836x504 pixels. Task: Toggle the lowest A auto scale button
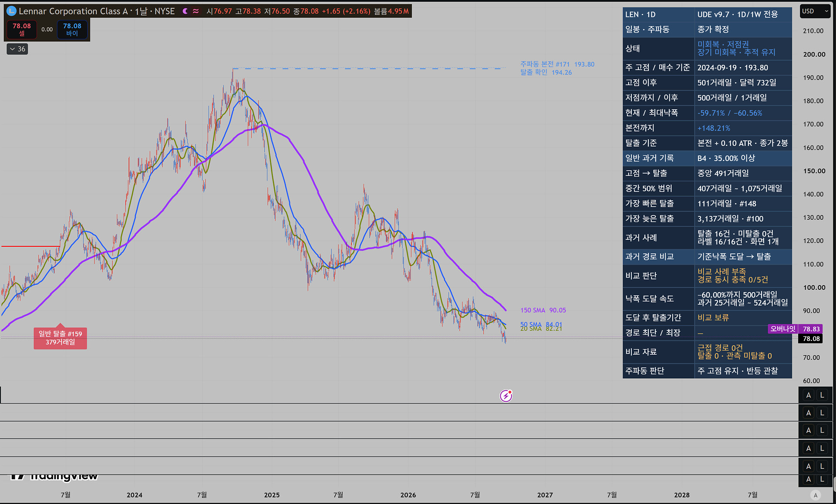809,479
